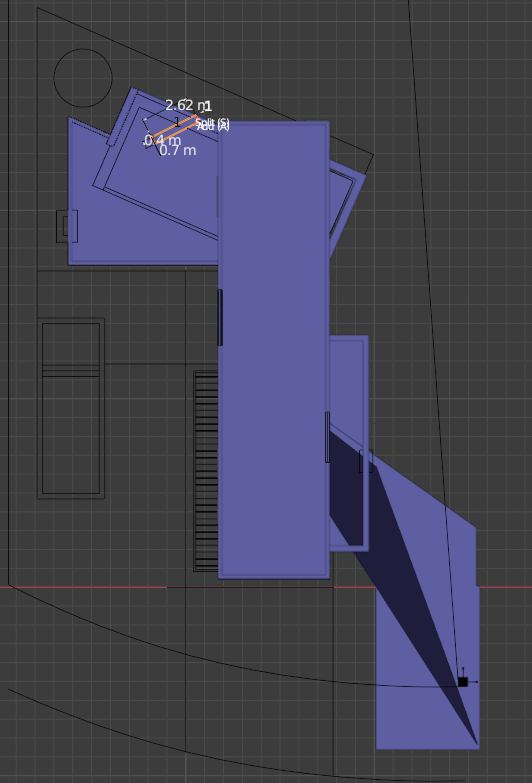Click the overlapping Split (S) / Add (A) label
Viewport: 532px width, 783px height.
(x=213, y=124)
